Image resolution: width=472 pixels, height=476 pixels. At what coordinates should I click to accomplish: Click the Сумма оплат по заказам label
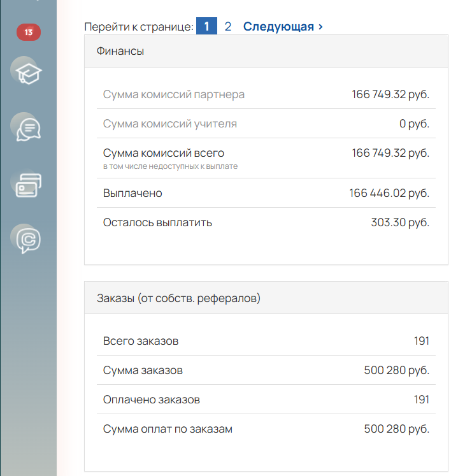click(168, 429)
